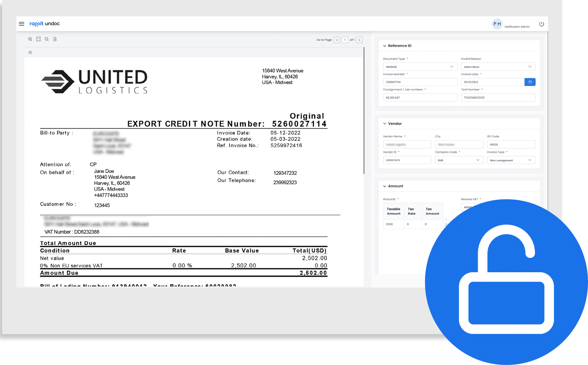Open the Invoice Date calendar picker
Viewport: 588px width, 365px height.
[x=530, y=82]
